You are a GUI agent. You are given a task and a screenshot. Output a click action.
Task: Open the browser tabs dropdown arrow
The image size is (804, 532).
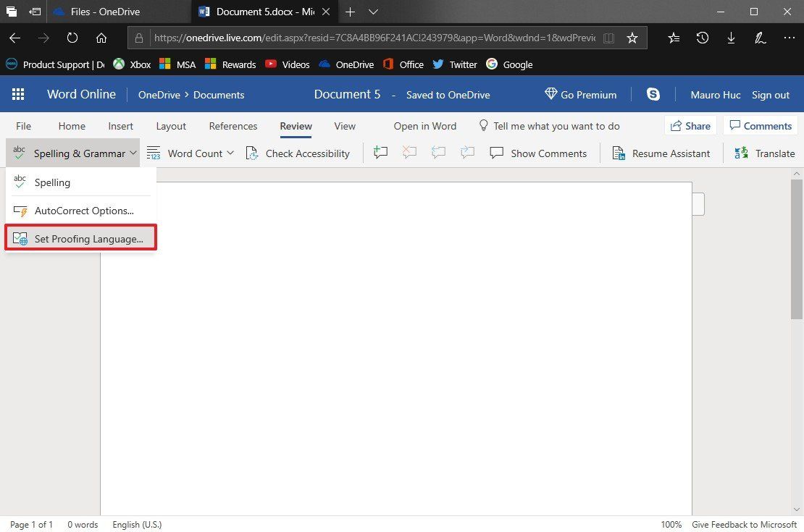[372, 12]
